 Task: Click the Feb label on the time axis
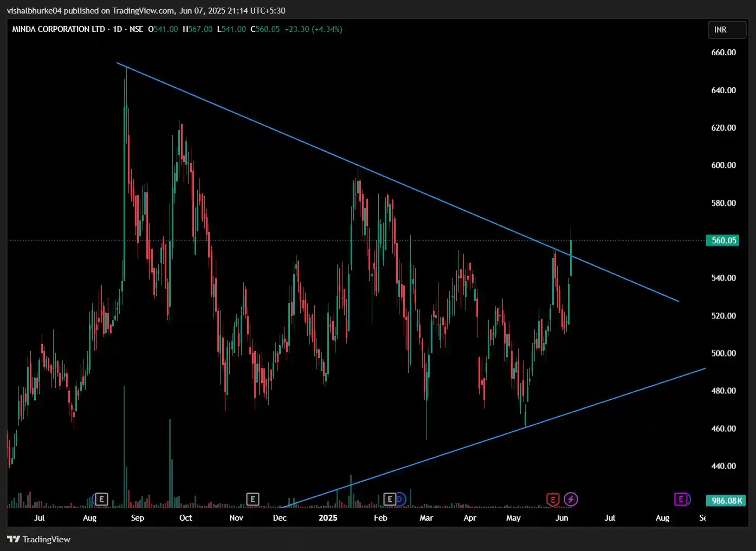[380, 518]
